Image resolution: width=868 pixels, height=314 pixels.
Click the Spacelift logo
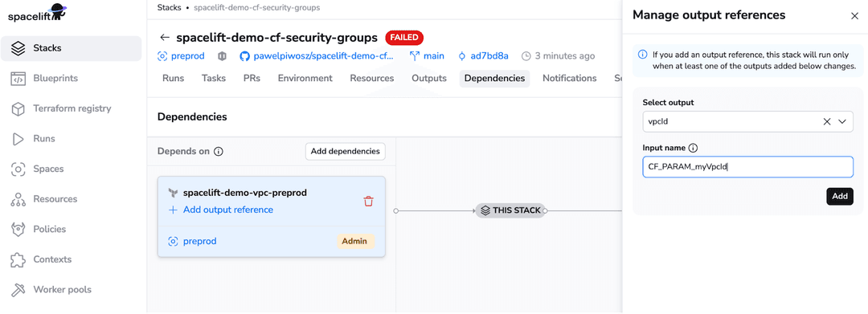tap(38, 13)
